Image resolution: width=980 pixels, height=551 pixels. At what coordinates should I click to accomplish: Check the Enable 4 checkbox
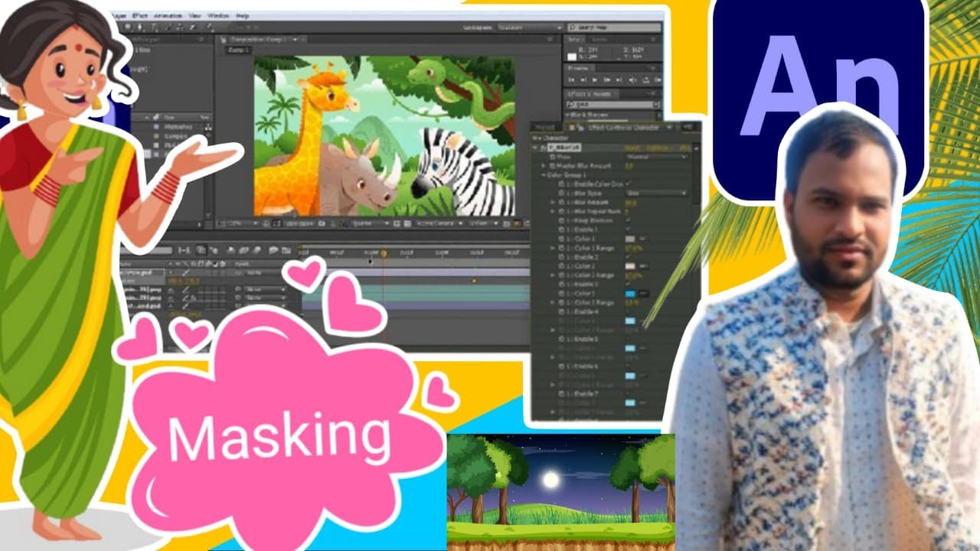[628, 312]
